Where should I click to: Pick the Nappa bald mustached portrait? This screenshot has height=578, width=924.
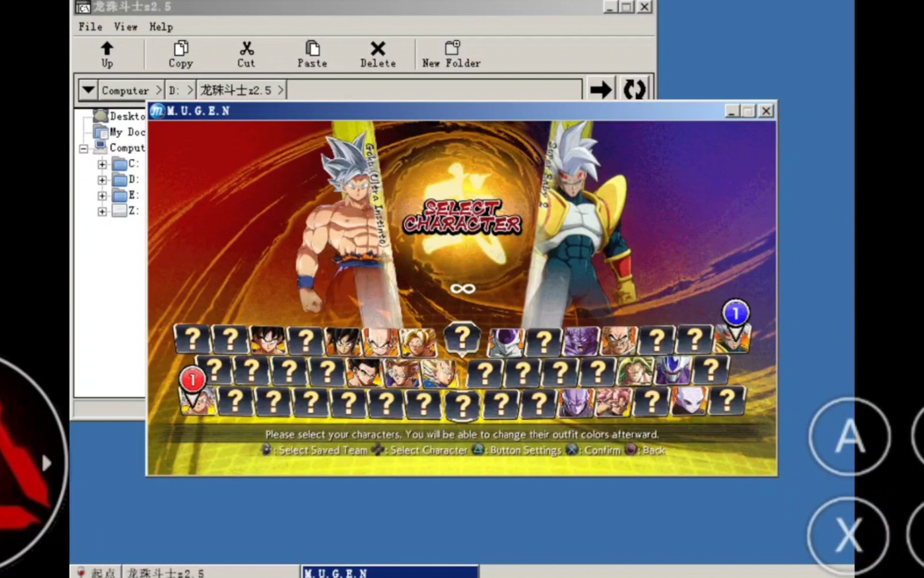(619, 341)
